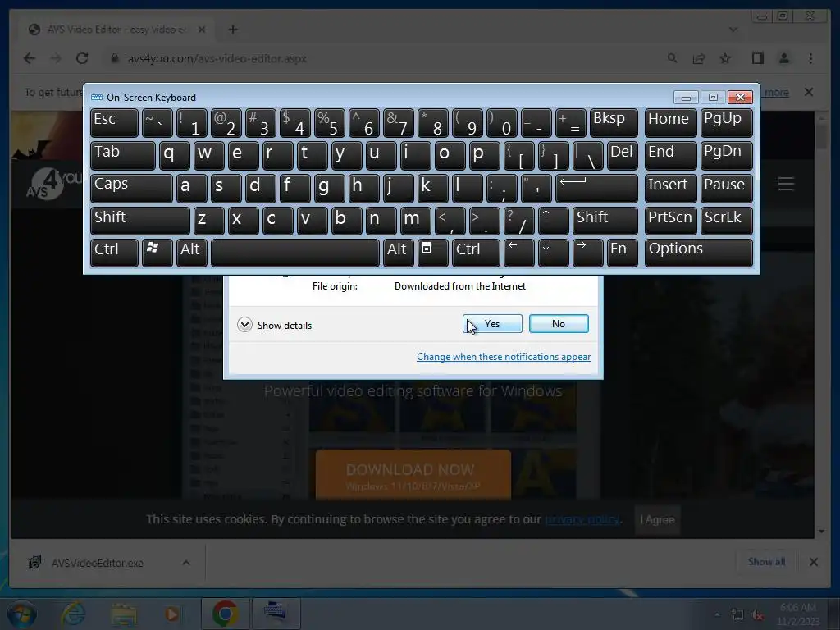Viewport: 840px width, 630px height.
Task: Toggle the right Shift key
Action: (605, 221)
